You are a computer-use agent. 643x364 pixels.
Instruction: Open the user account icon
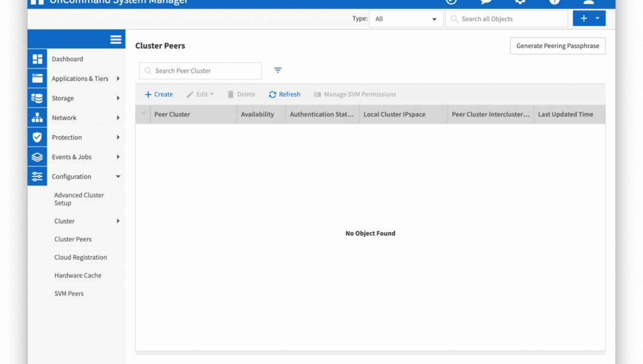click(589, 2)
